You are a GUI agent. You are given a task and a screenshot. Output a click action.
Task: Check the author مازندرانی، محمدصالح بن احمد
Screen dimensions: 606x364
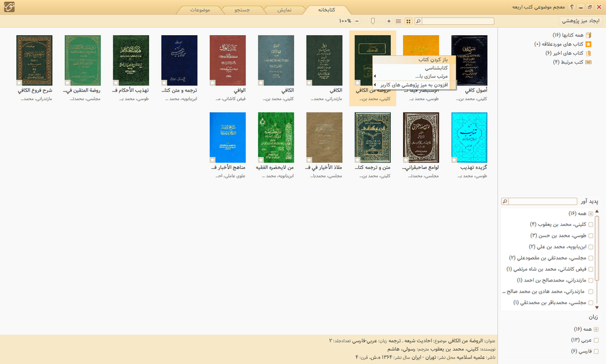pyautogui.click(x=590, y=280)
